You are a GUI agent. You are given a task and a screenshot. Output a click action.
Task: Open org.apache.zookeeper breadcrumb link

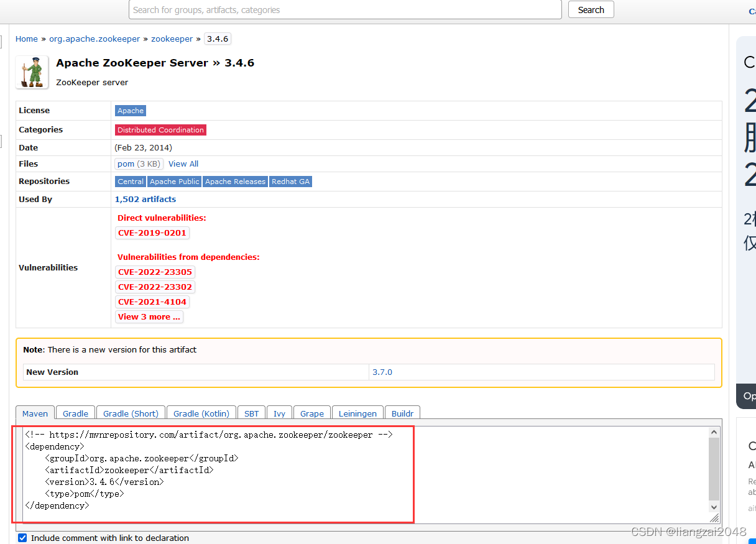click(x=94, y=39)
